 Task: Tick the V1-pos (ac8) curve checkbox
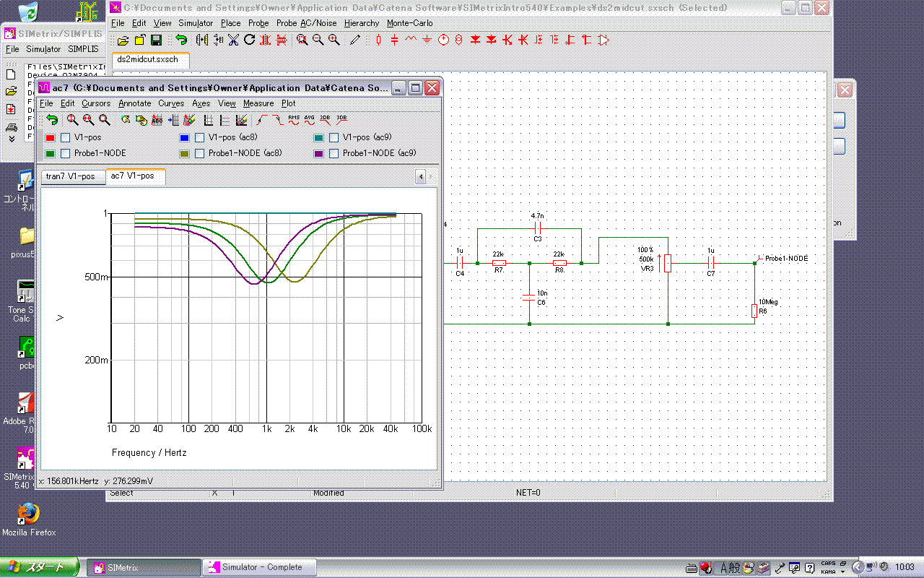(200, 137)
